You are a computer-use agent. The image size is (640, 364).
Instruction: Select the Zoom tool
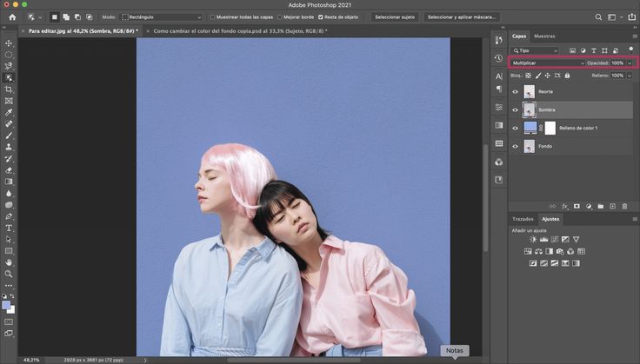pyautogui.click(x=9, y=274)
